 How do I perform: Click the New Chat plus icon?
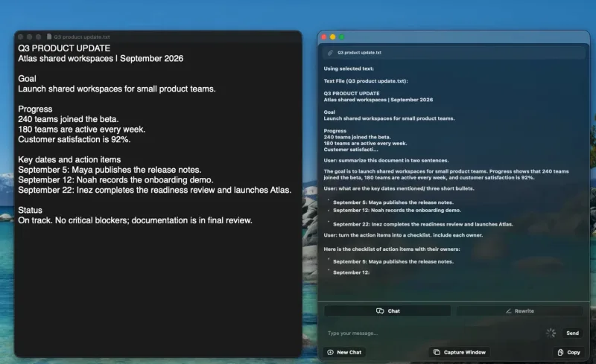tap(330, 352)
